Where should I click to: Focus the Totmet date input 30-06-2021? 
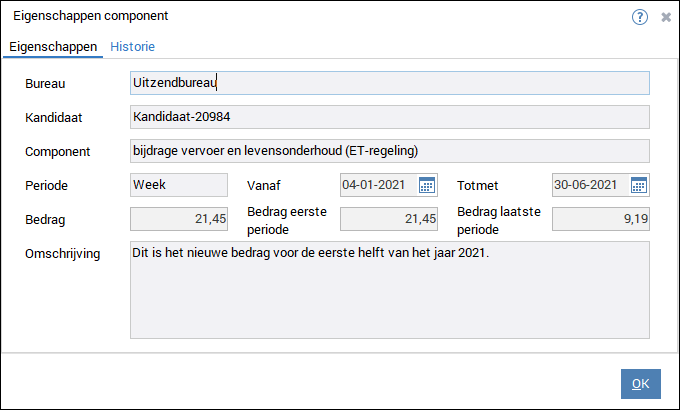(x=590, y=185)
